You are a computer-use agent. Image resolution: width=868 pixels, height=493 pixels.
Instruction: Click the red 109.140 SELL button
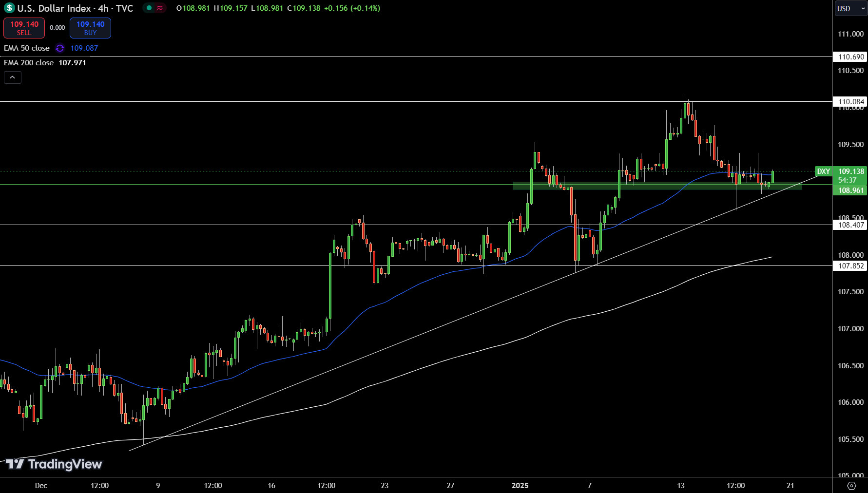tap(24, 28)
